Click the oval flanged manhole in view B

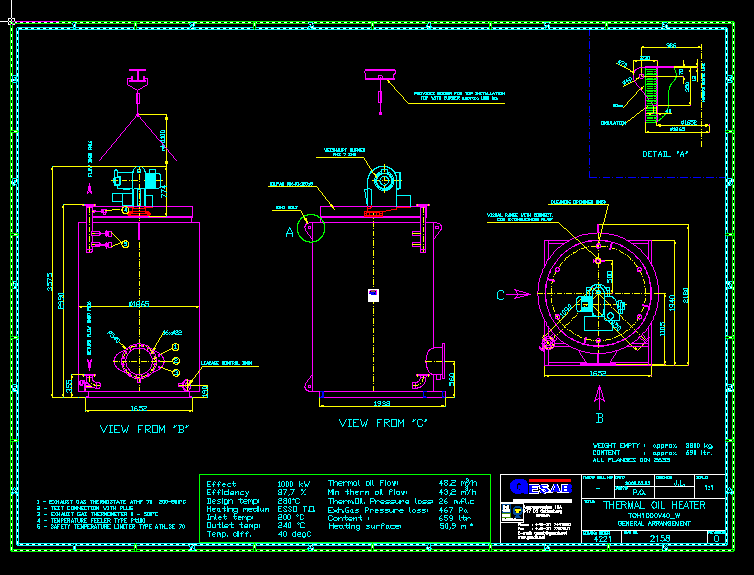[138, 362]
